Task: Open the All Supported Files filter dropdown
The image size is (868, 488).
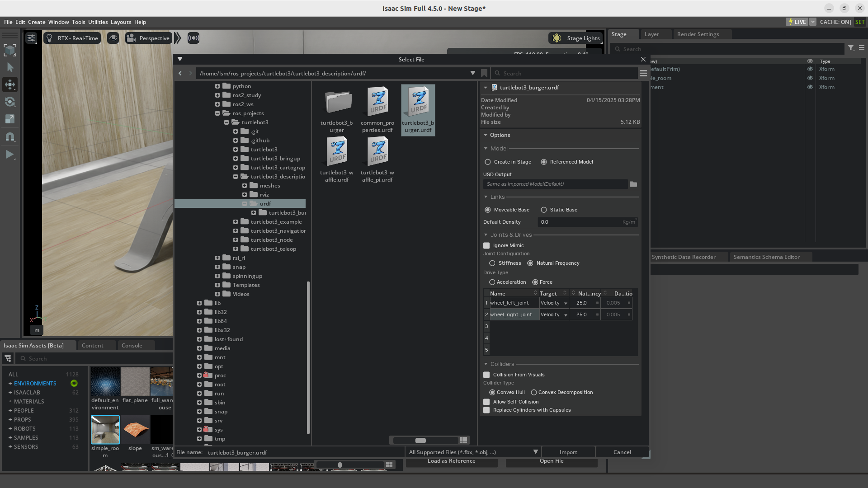Action: pyautogui.click(x=473, y=452)
